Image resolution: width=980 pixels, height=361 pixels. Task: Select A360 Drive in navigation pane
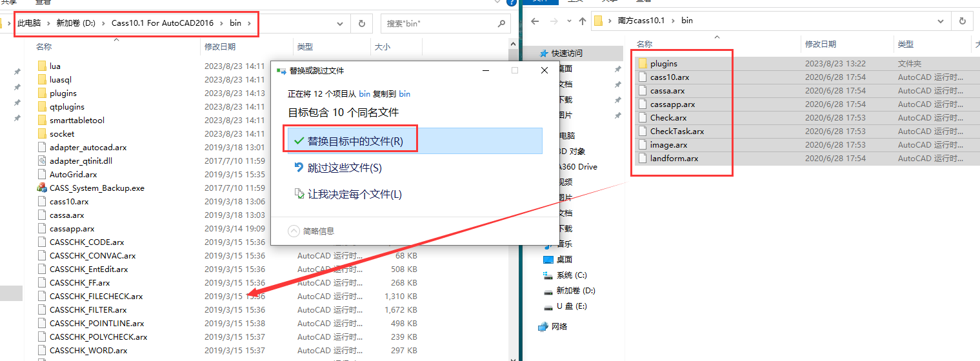[x=577, y=166]
